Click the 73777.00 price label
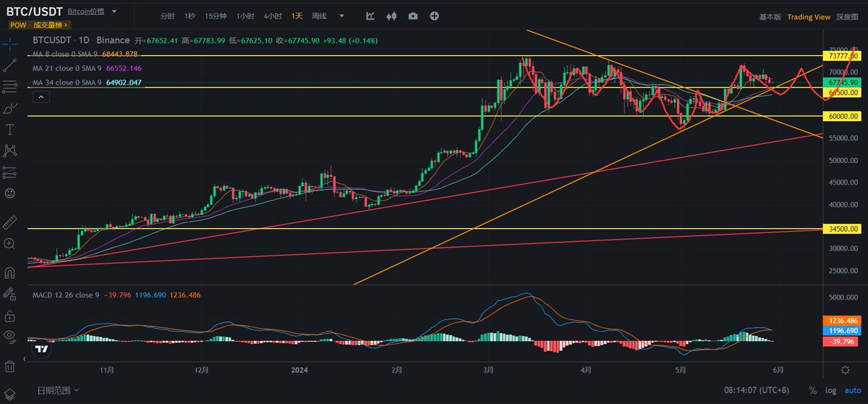Viewport: 868px width, 404px height. tap(843, 55)
